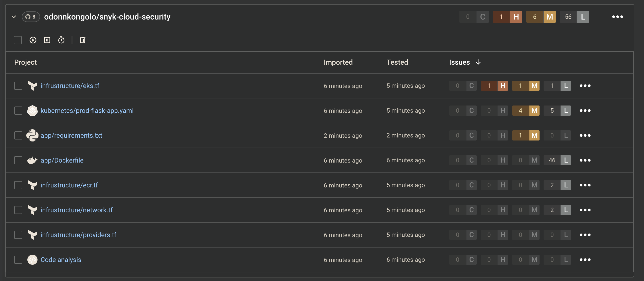Check the infrustructure/eks.tf row checkbox

(18, 86)
